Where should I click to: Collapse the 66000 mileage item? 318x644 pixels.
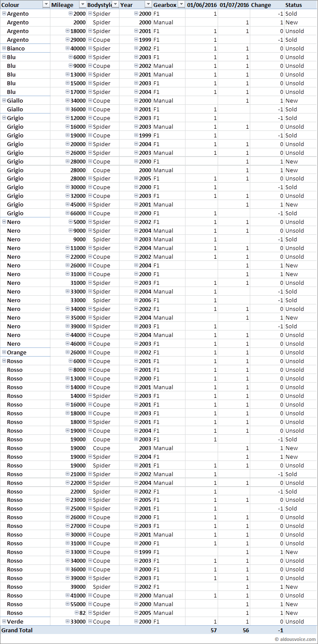pos(68,213)
